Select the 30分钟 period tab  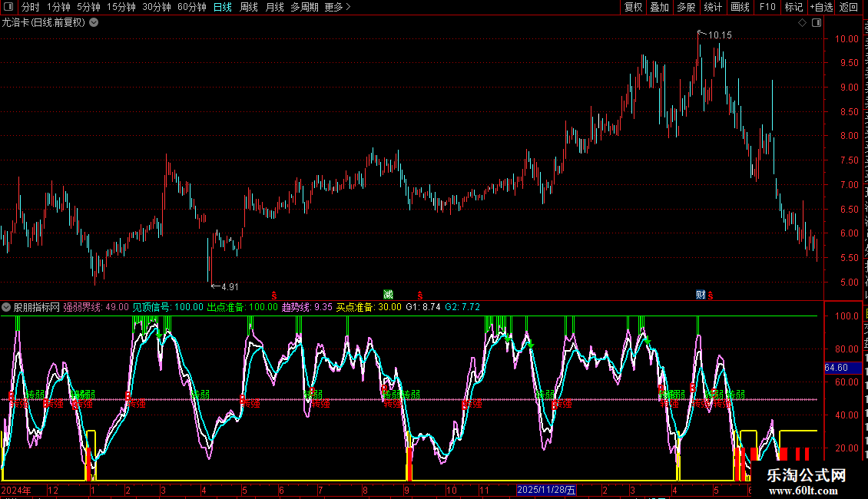click(156, 7)
